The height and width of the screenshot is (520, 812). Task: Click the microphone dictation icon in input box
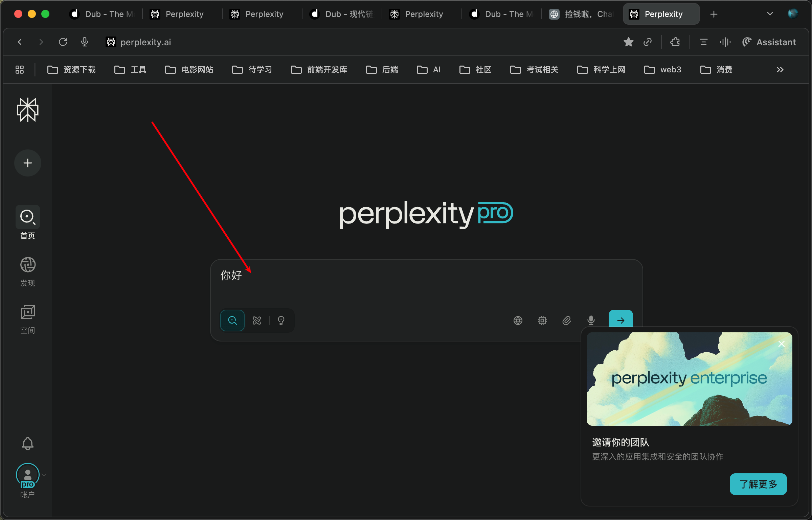click(x=591, y=320)
